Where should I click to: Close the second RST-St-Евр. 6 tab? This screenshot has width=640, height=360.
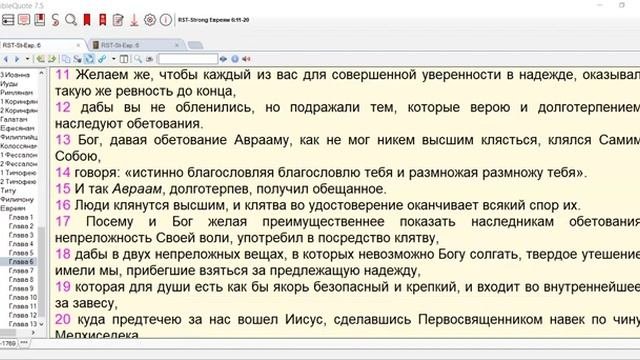[x=177, y=45]
